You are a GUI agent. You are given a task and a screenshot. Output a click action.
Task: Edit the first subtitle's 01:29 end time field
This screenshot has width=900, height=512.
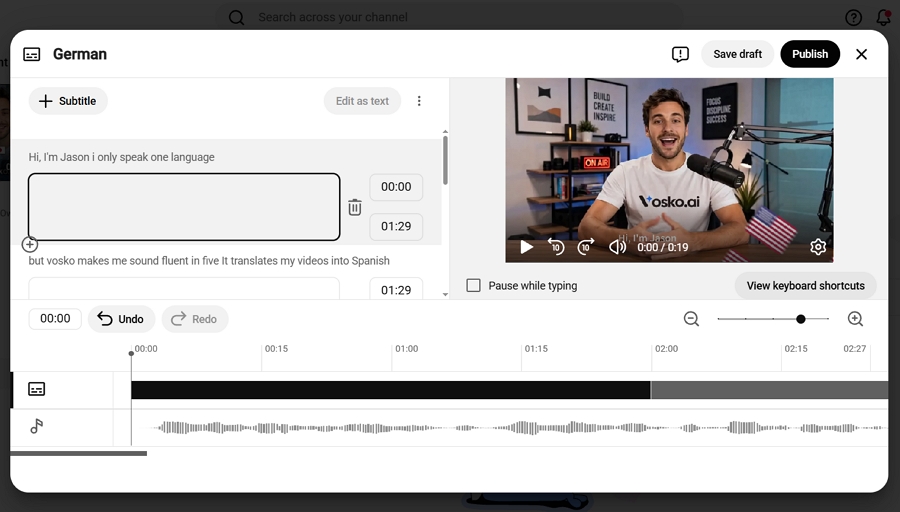coord(396,227)
